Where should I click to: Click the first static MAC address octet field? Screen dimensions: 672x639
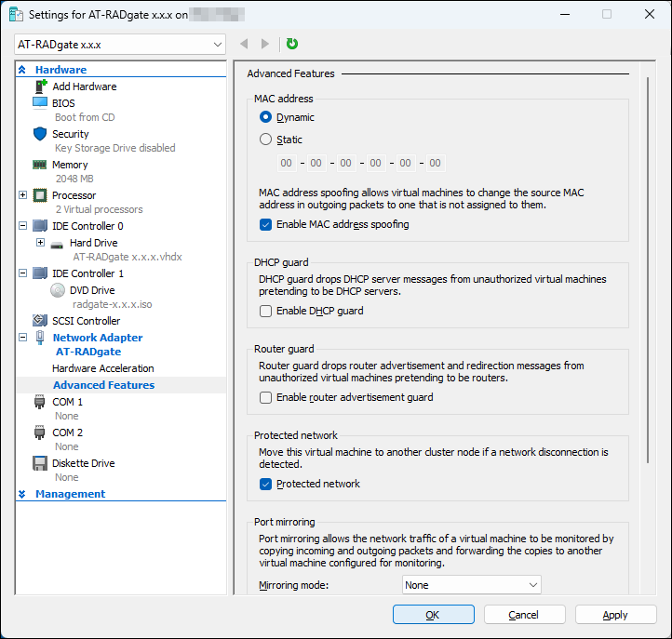[x=287, y=164]
